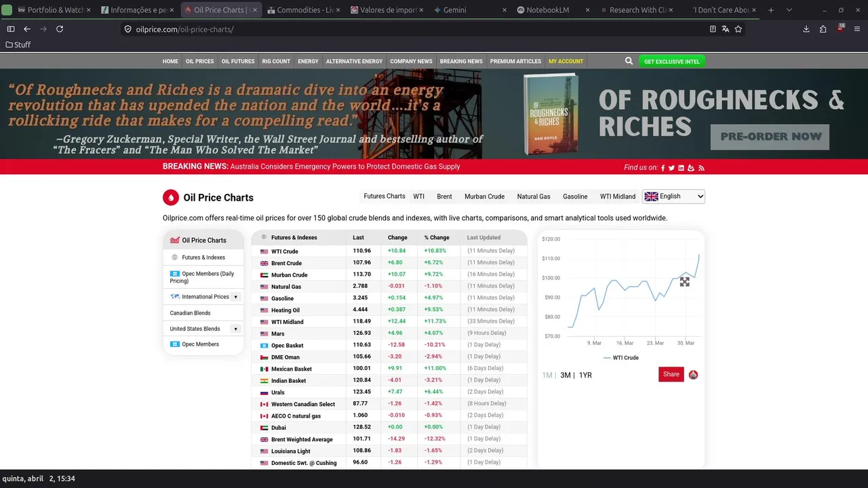Open the English language dropdown
The image size is (868, 488).
[673, 197]
